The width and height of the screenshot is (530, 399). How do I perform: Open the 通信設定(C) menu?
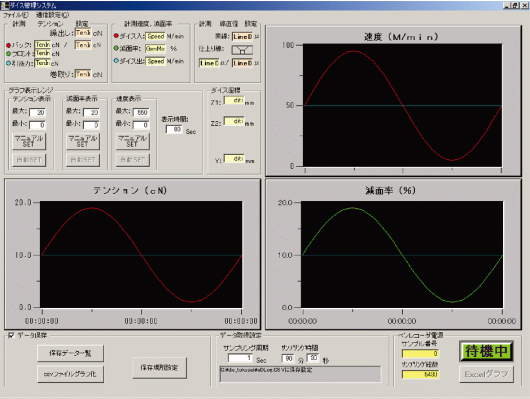[52, 15]
